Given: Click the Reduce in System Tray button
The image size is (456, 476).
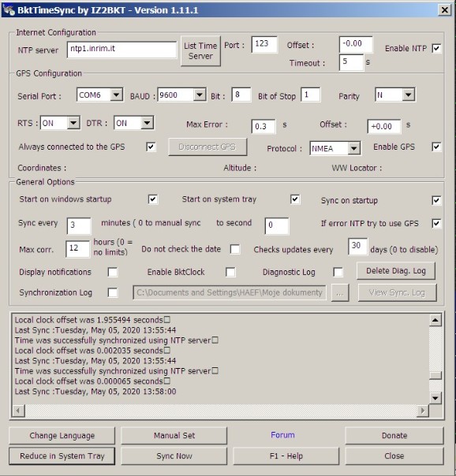Looking at the screenshot, I should click(x=62, y=456).
